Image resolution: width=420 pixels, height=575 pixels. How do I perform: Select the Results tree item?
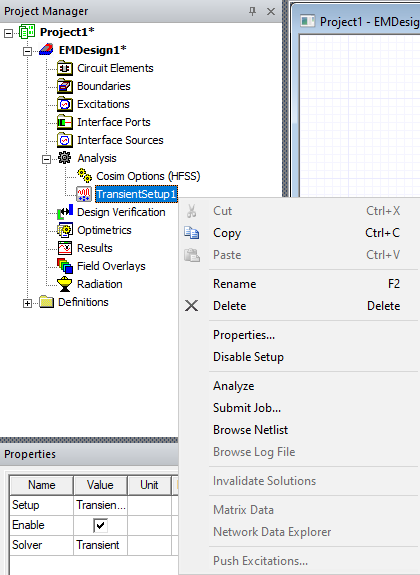(x=95, y=248)
